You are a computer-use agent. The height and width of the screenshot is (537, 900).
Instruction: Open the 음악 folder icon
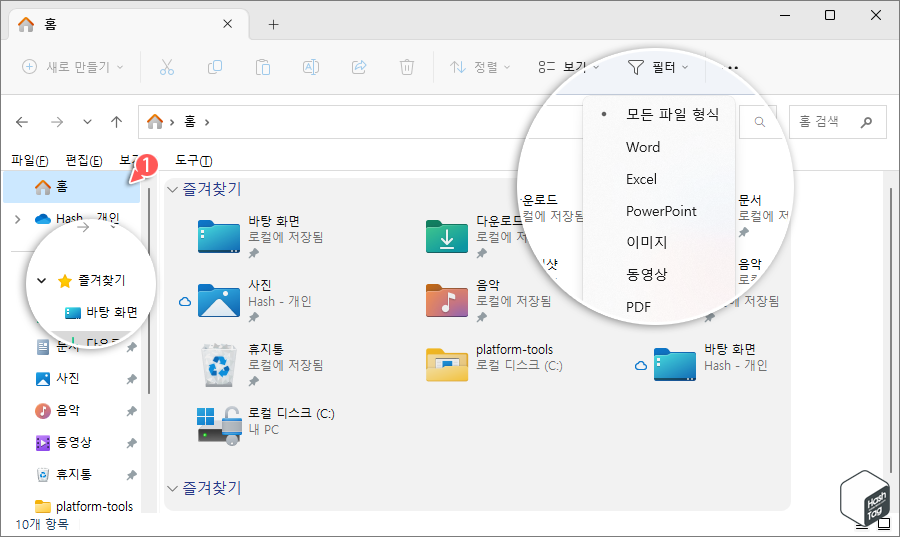[447, 301]
